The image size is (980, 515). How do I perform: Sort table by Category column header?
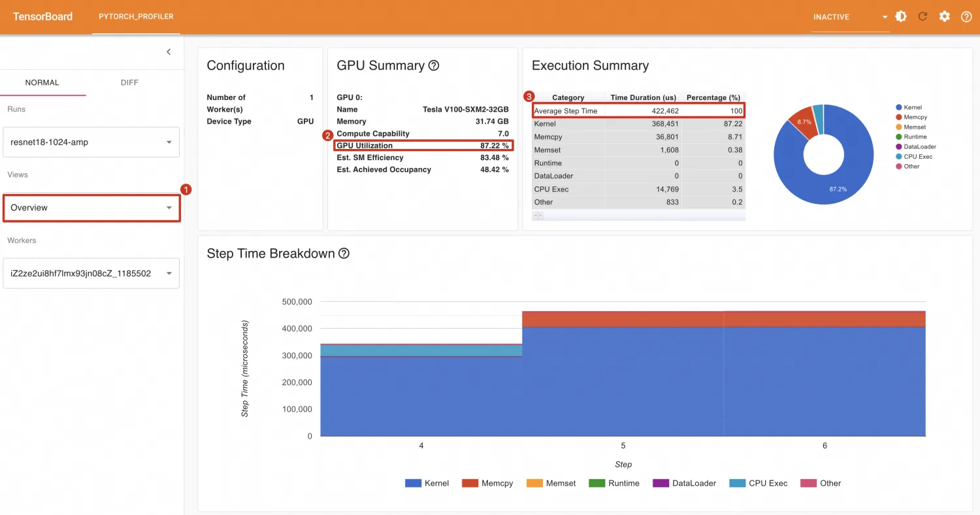coord(568,97)
